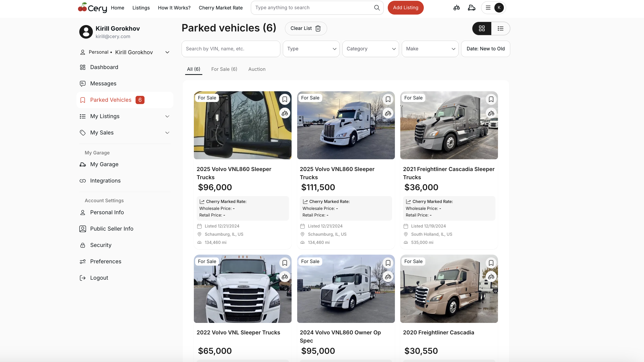
Task: Click compare icon on 2021 Freightliner Cascadia card
Action: (491, 113)
